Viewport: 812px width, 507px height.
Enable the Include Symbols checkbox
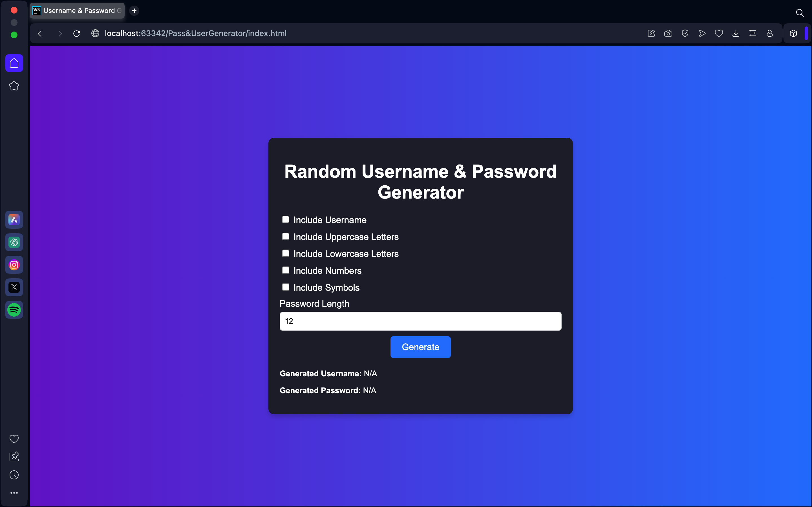click(x=285, y=286)
